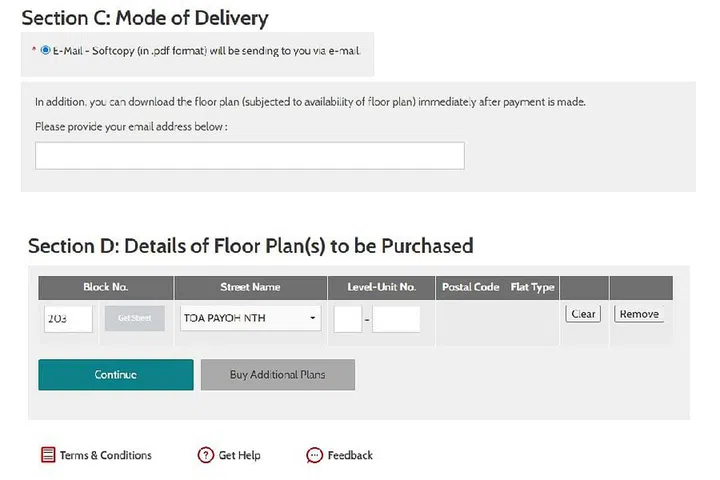Remove the floor plan row
This screenshot has width=720, height=480.
coord(638,314)
